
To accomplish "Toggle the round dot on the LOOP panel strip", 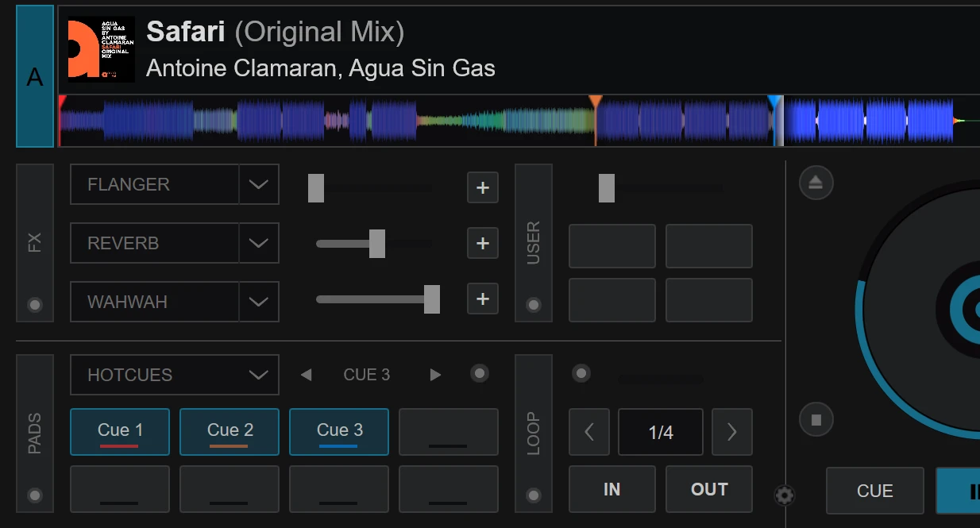I will click(534, 495).
